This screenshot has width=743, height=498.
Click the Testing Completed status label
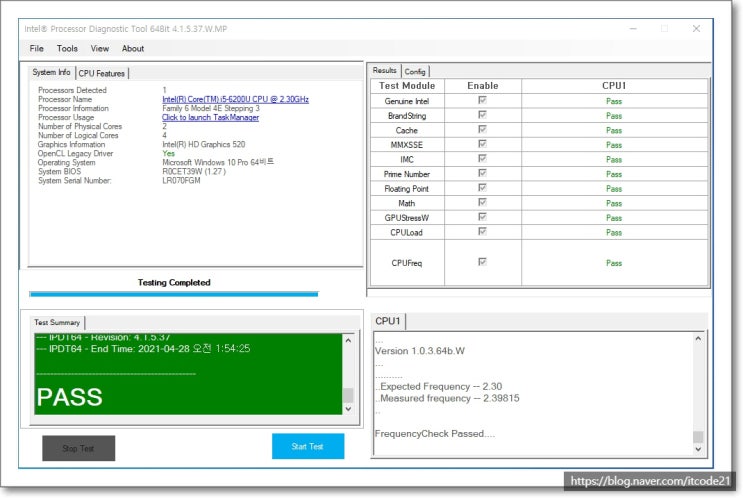tap(174, 282)
